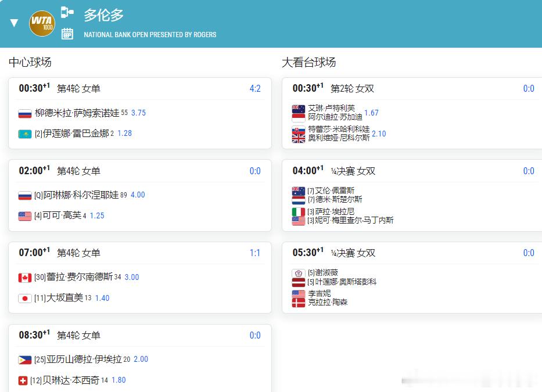Click the 中心球场 court heading
Screen dimensions: 542x392
tap(30, 62)
